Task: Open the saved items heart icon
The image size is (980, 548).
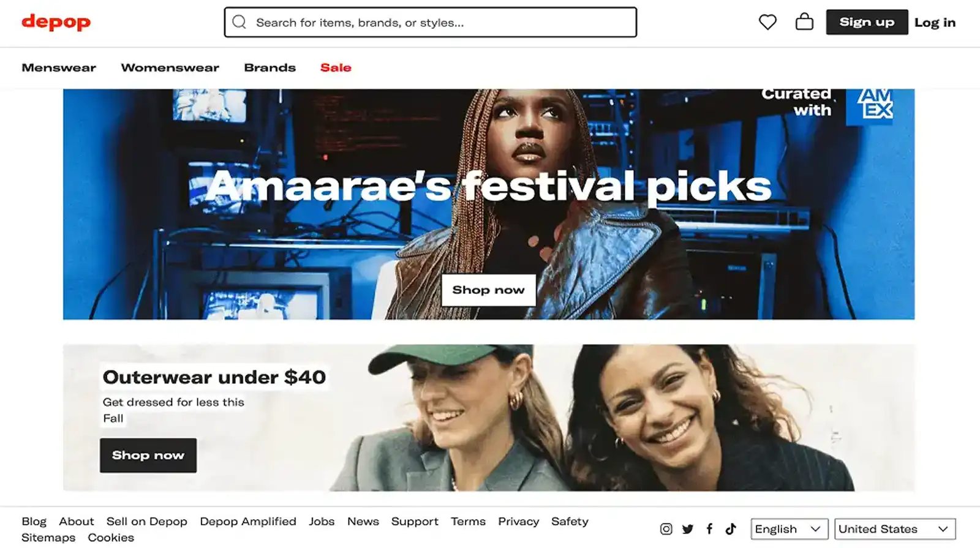Action: (x=767, y=22)
